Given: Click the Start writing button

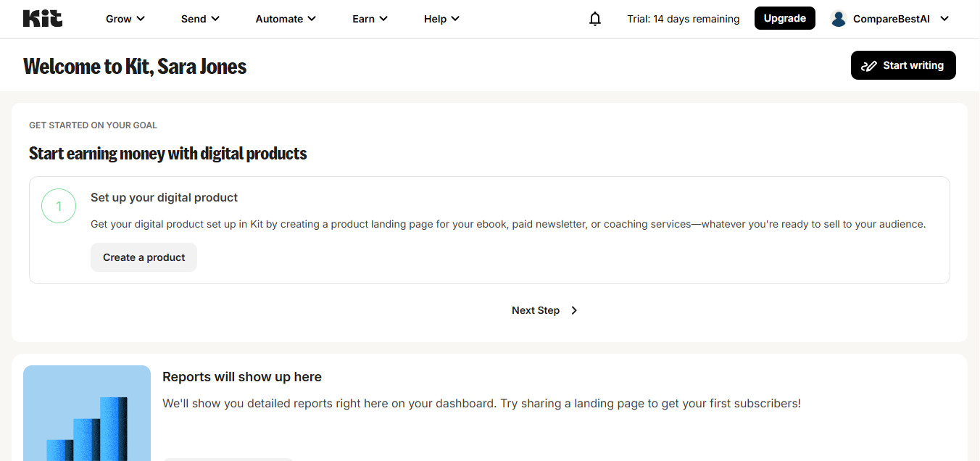Looking at the screenshot, I should pyautogui.click(x=903, y=65).
